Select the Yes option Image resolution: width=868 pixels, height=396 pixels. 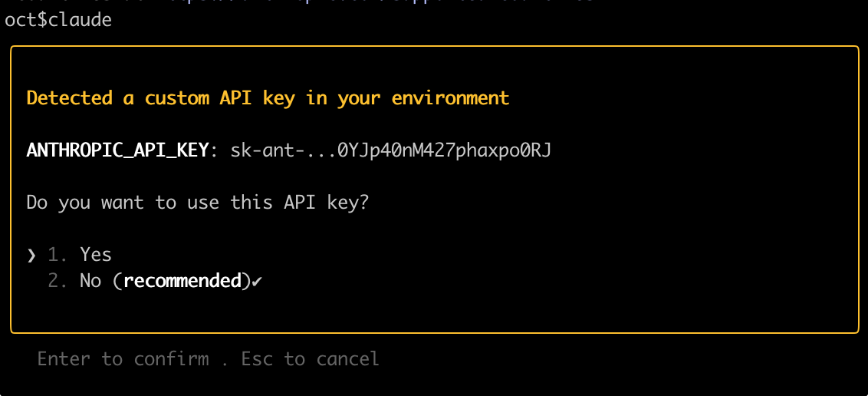coord(95,255)
